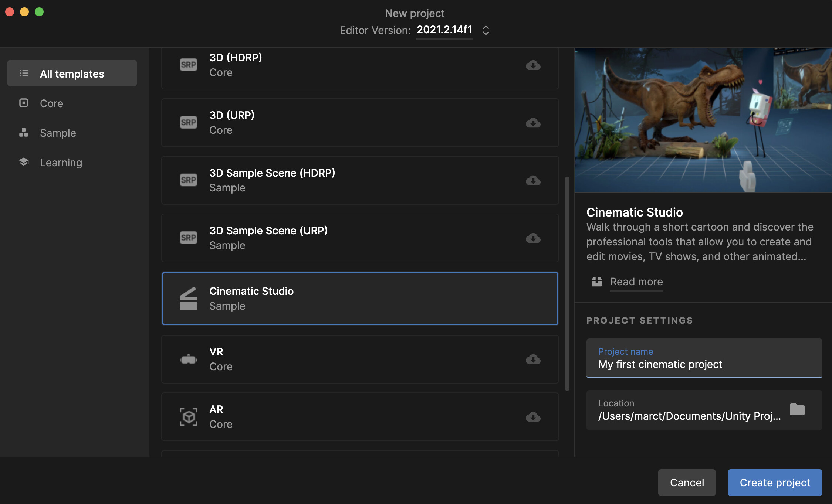Select the Cinematic Studio template title
This screenshot has width=832, height=504.
point(251,291)
